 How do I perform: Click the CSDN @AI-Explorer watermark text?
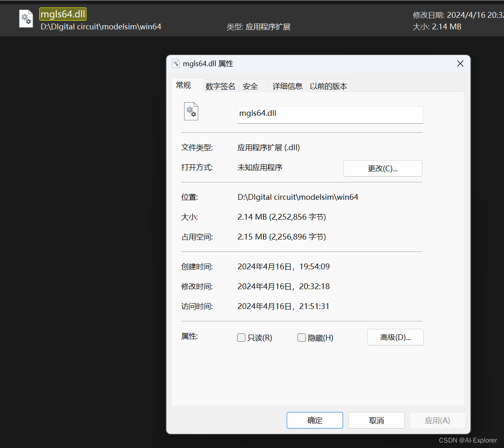(x=468, y=440)
